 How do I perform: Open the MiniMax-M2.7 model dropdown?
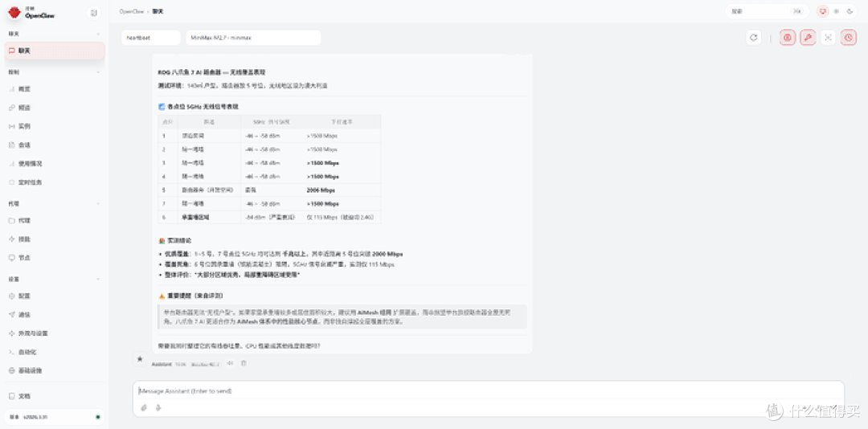tap(253, 38)
